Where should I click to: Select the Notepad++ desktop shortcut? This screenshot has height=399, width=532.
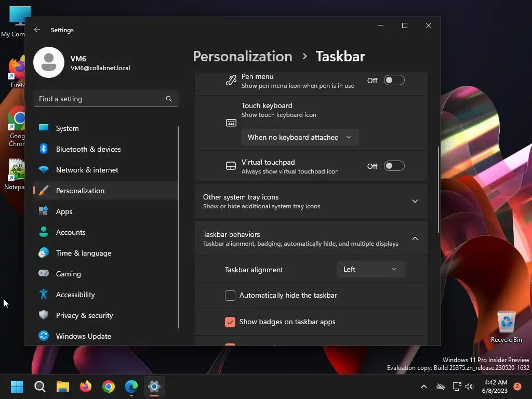14,175
